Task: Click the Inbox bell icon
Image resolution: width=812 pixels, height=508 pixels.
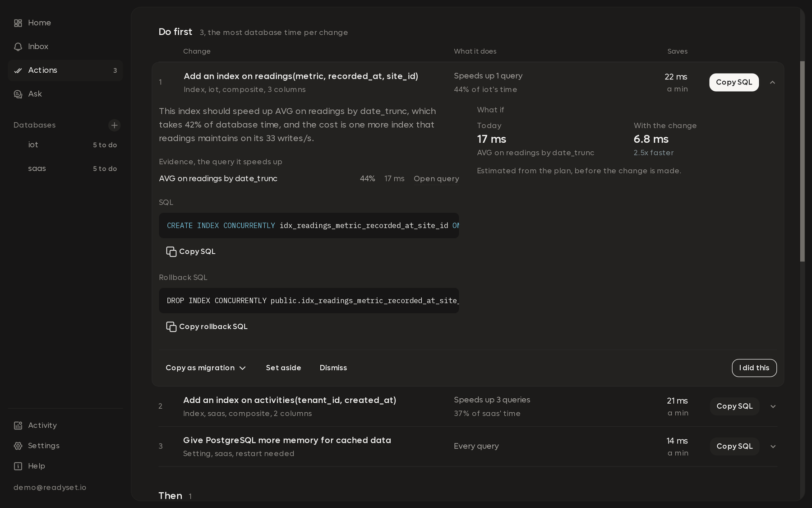Action: 18,47
